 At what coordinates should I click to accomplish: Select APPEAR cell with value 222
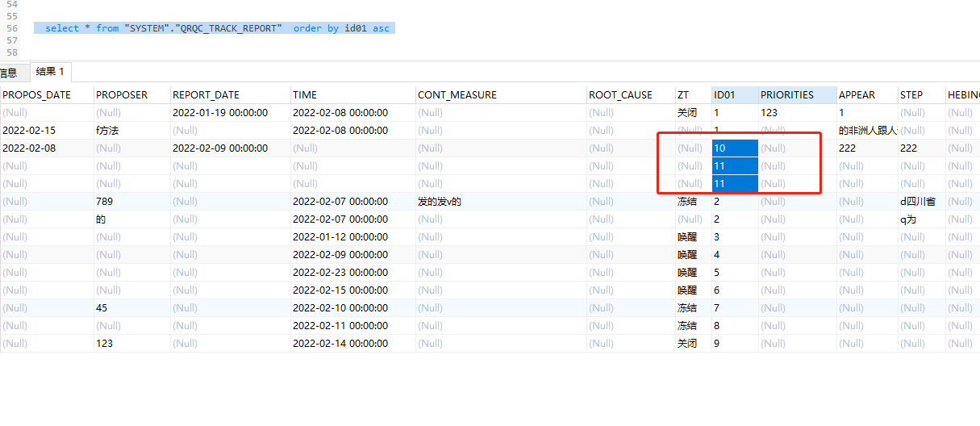point(867,148)
